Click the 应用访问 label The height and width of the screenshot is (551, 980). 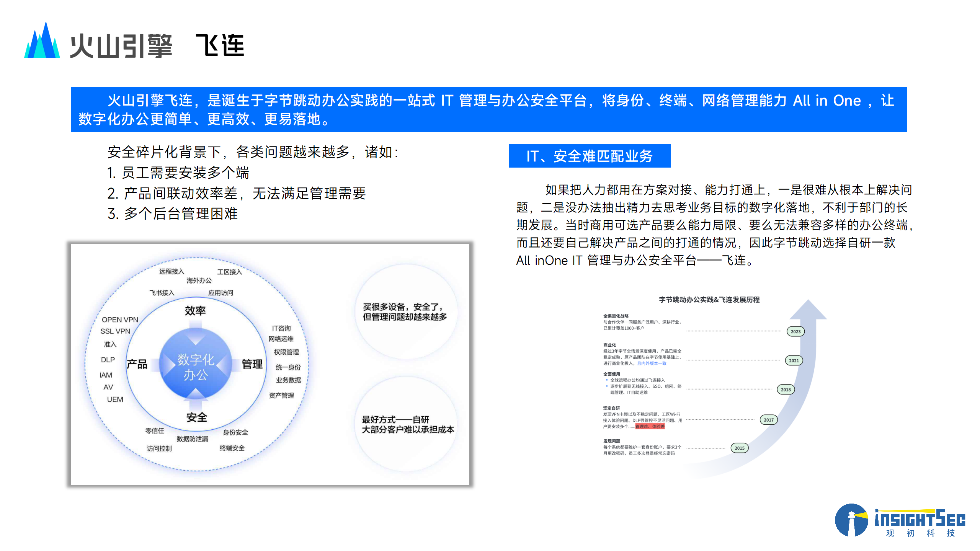(x=220, y=293)
